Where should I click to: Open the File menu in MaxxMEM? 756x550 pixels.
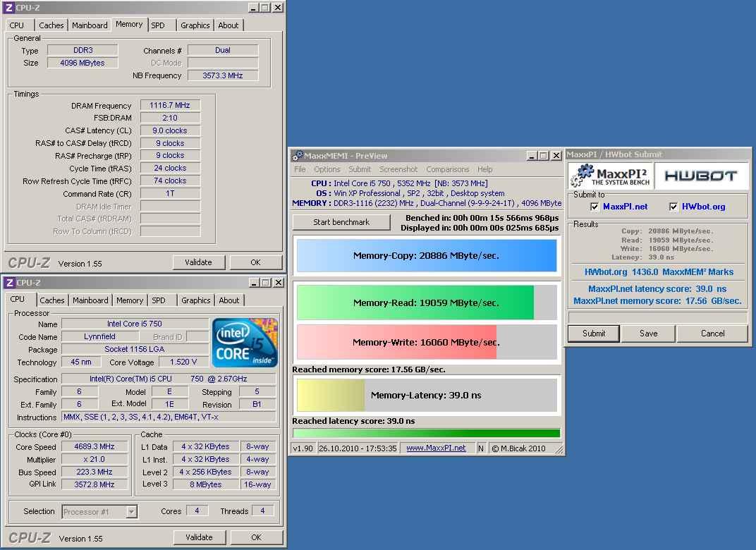[x=300, y=169]
